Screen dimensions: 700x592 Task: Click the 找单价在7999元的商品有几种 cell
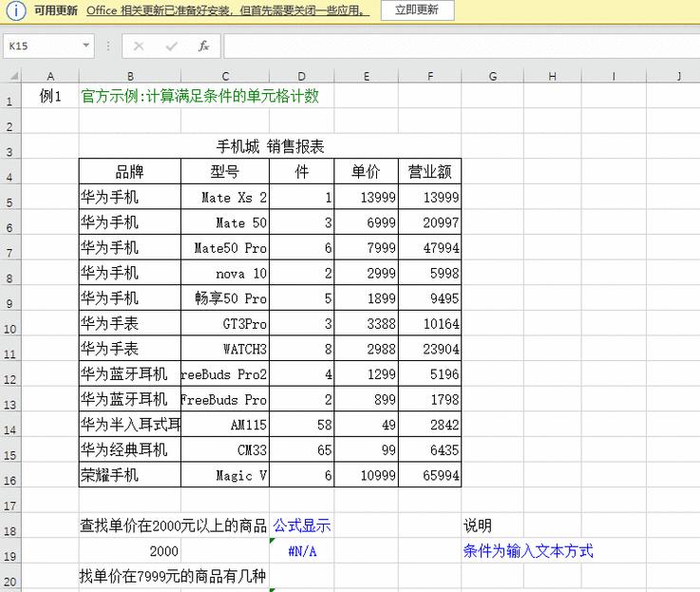coord(172,577)
